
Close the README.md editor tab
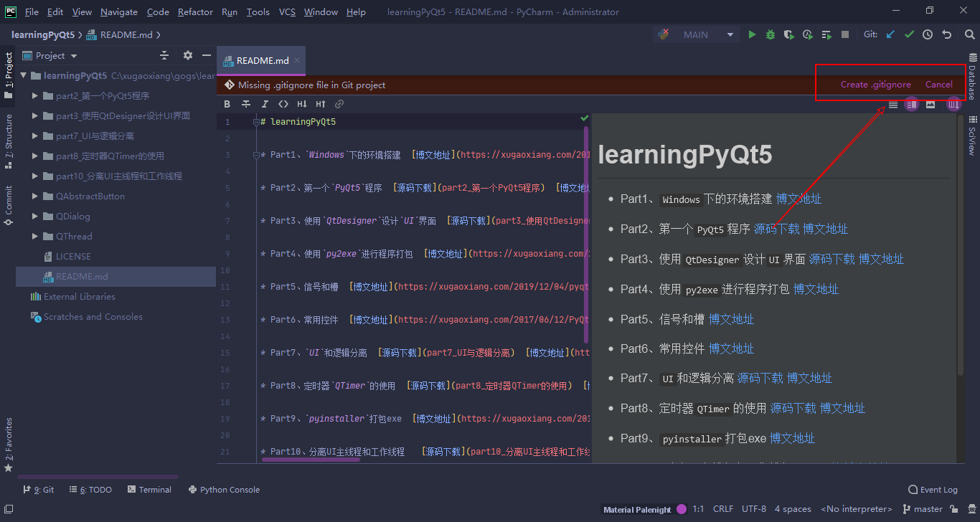pos(298,61)
